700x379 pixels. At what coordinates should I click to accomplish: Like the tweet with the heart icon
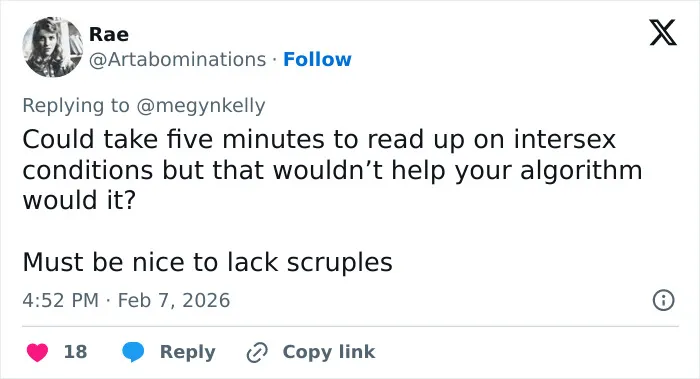click(38, 352)
